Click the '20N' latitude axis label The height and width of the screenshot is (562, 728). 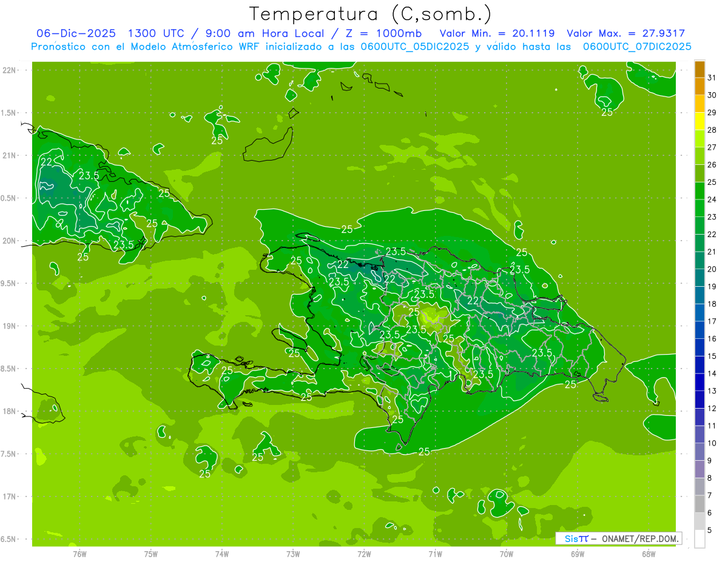[x=10, y=241]
